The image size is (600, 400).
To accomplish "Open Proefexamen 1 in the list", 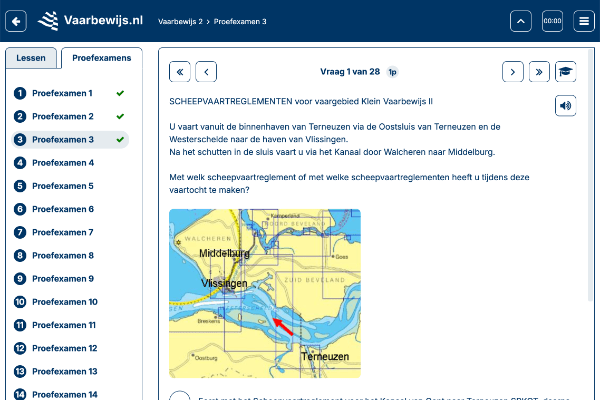I will coord(70,93).
